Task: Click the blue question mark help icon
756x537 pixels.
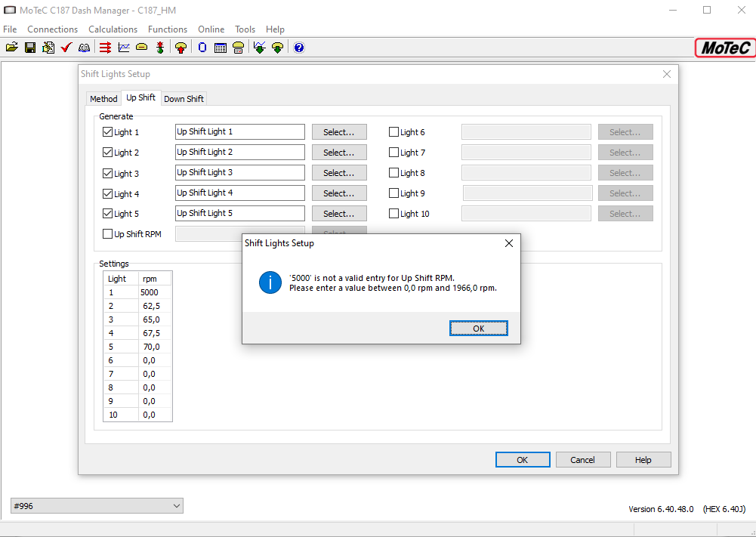Action: [299, 48]
